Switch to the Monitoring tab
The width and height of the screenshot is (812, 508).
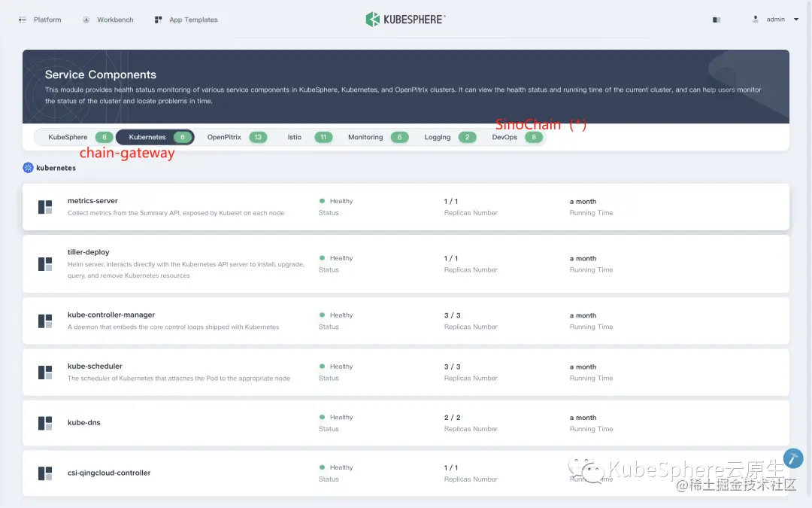377,138
